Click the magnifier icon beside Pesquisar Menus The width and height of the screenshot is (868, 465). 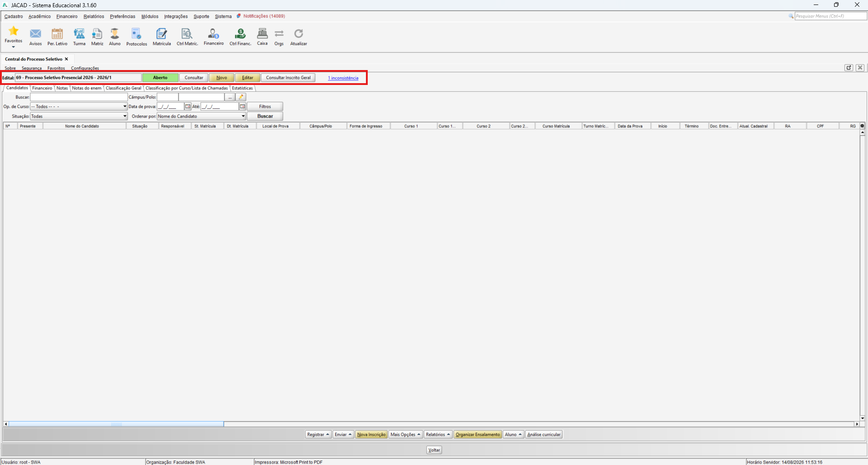tap(791, 16)
